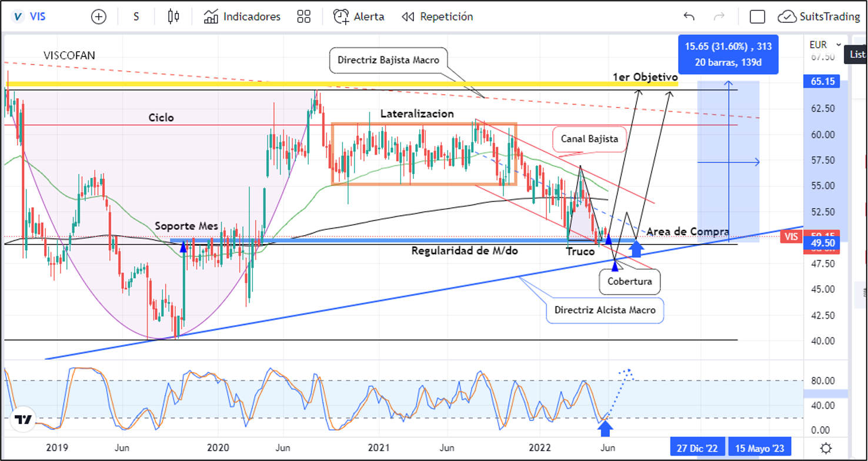Open the candlestick chart type selector
The height and width of the screenshot is (461, 868).
[173, 16]
